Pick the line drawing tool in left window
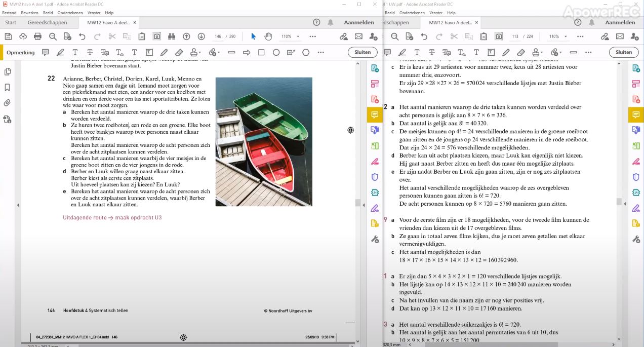Viewport: 644px width, 347px height. pos(231,52)
